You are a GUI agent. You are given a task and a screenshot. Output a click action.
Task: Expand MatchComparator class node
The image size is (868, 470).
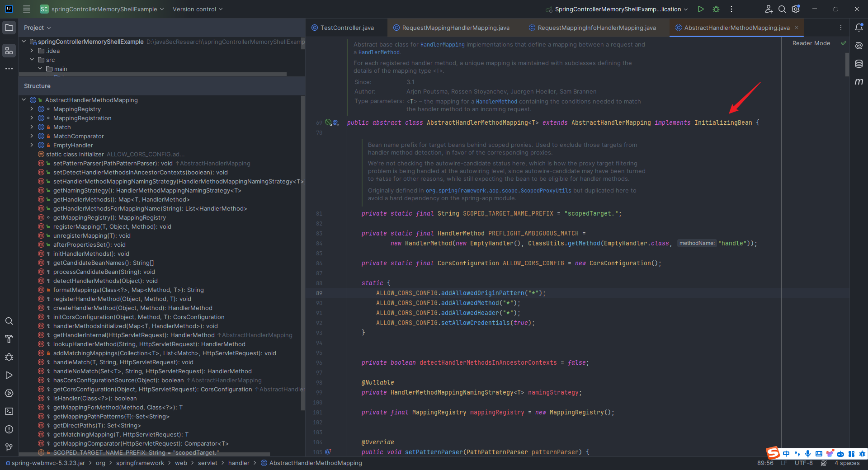click(x=32, y=136)
